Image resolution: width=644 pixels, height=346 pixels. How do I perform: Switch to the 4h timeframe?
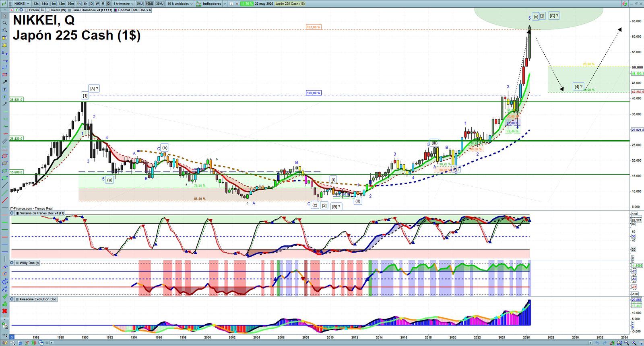(x=85, y=4)
